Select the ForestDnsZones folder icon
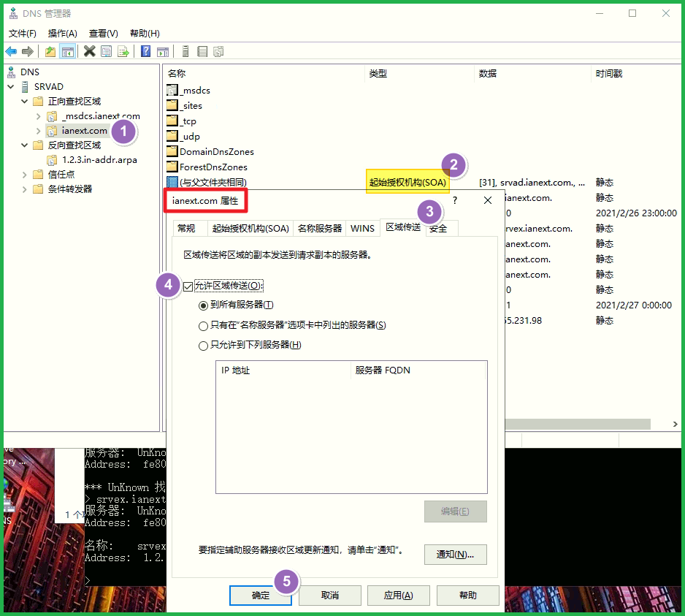 click(x=172, y=167)
